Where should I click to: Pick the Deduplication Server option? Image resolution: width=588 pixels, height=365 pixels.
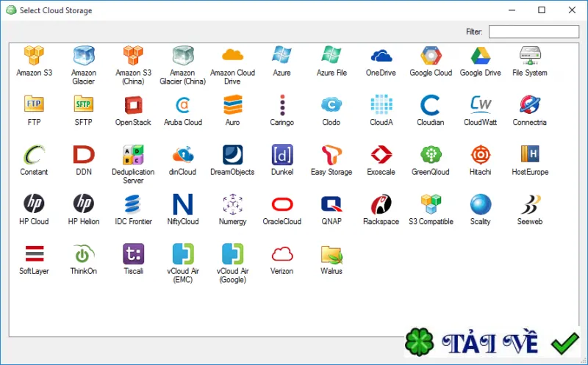[x=133, y=154]
